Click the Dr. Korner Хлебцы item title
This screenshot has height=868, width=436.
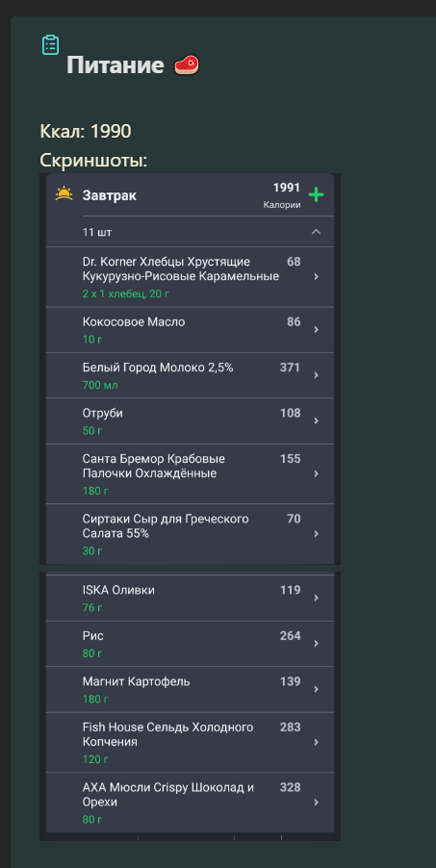[x=181, y=268]
